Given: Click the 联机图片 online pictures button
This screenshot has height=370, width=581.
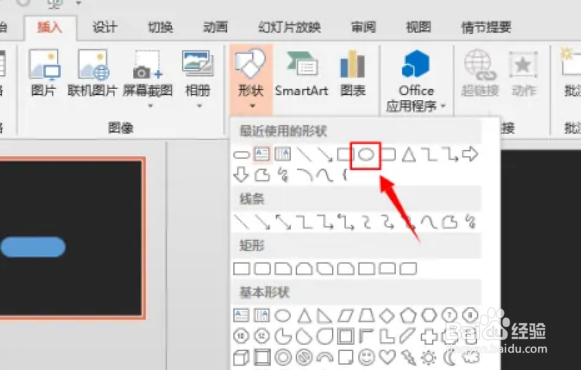Looking at the screenshot, I should tap(92, 74).
